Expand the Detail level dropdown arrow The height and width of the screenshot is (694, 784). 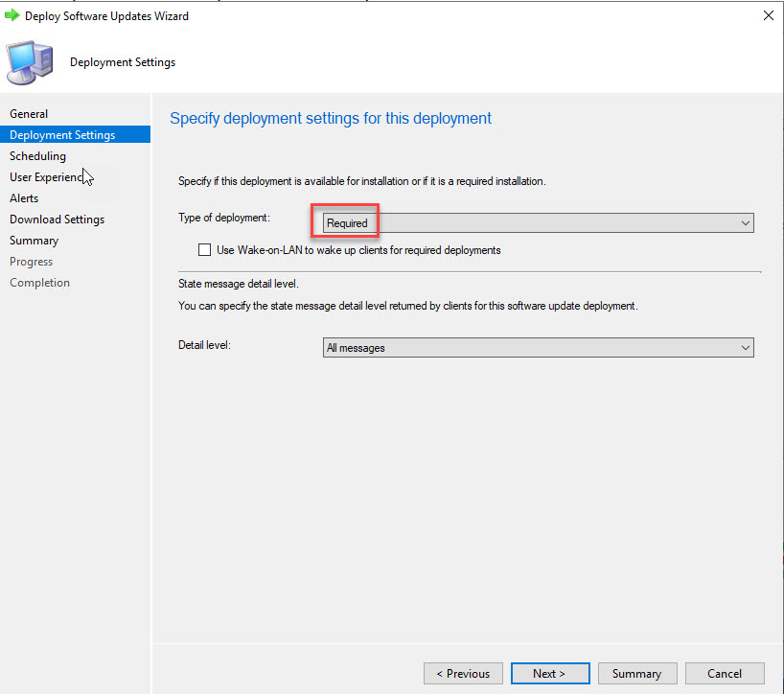click(746, 348)
